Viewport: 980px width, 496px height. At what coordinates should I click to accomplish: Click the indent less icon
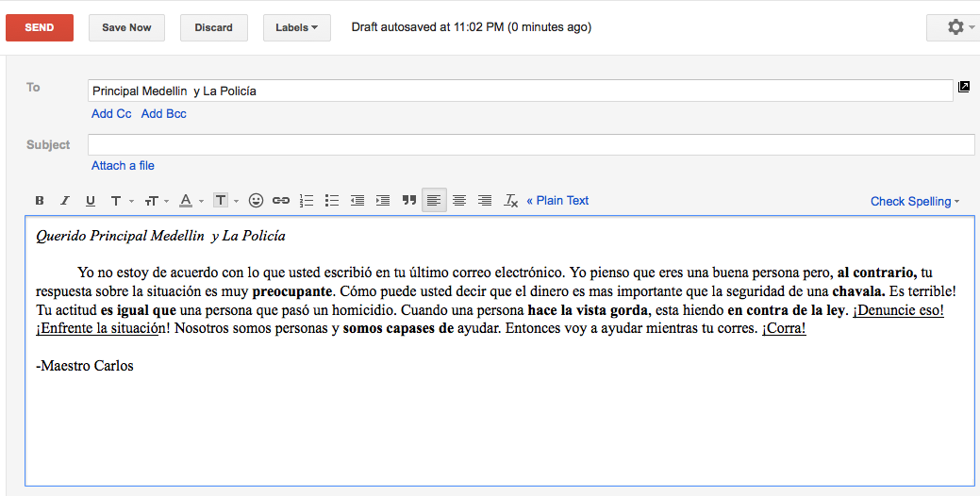[x=357, y=201]
